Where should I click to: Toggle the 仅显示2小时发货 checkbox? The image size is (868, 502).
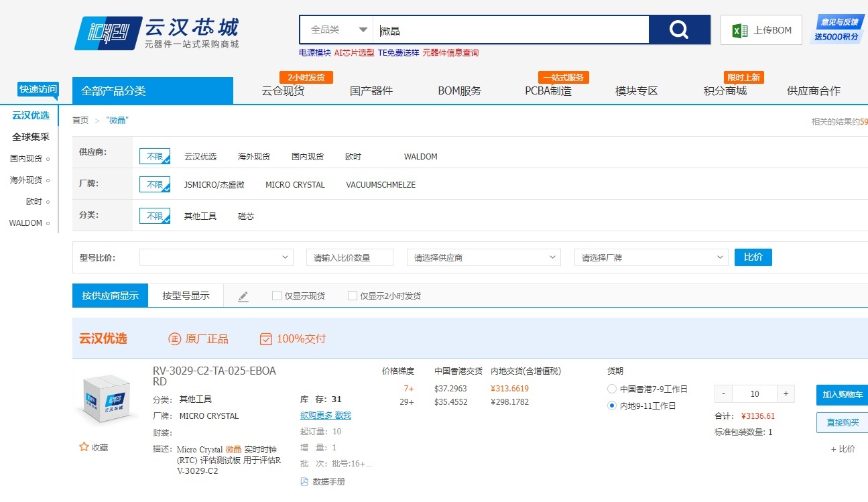coord(353,296)
